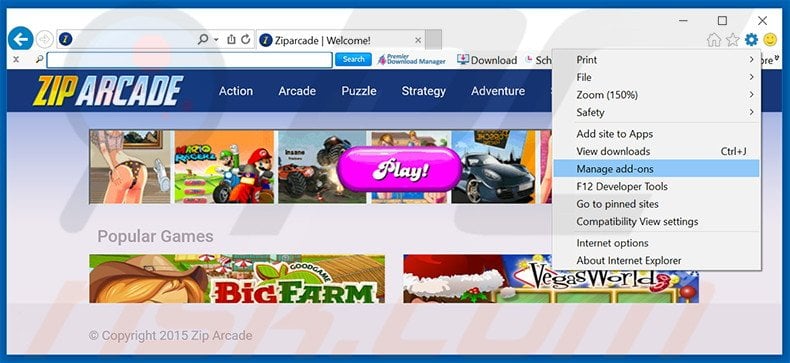Open the Big Farm game banner

click(x=237, y=279)
